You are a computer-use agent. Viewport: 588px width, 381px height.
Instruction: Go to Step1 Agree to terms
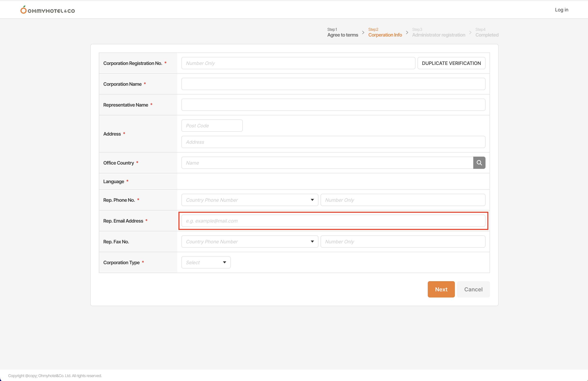point(342,32)
